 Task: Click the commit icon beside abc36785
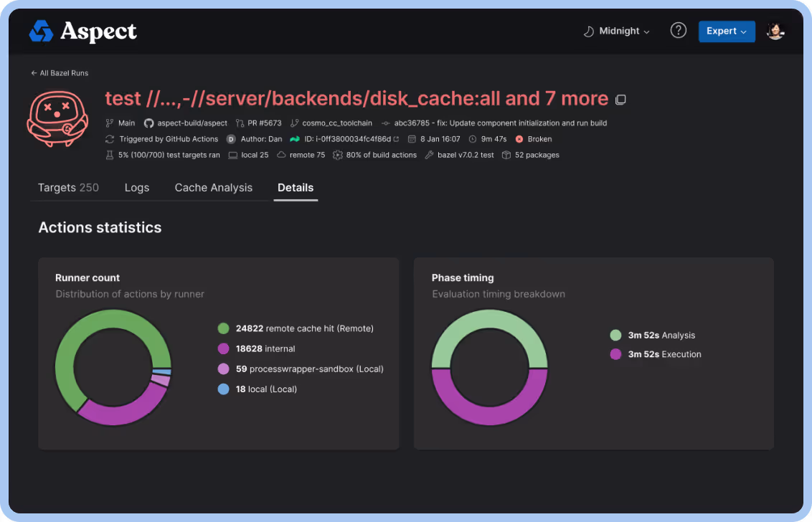pos(385,123)
